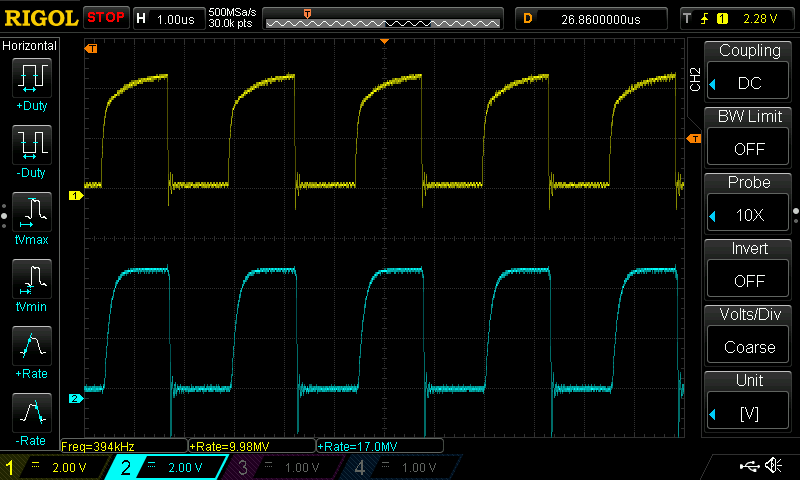The image size is (800, 480).
Task: Select the channel 1 2.00 V status tab
Action: tap(56, 467)
